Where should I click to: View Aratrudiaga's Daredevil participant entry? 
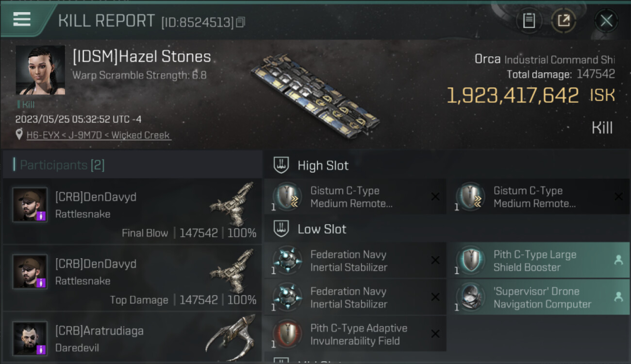(132, 339)
